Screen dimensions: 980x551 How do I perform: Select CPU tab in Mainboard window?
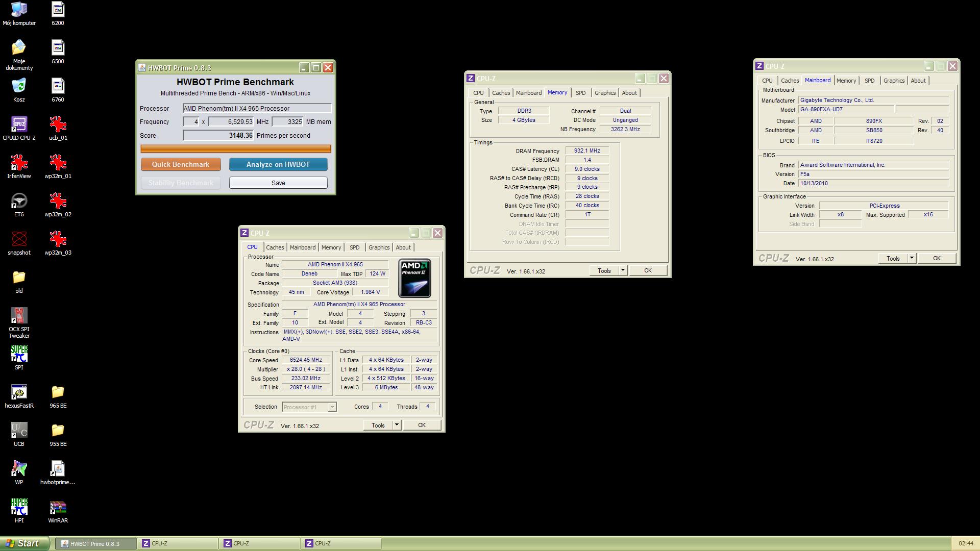coord(767,81)
